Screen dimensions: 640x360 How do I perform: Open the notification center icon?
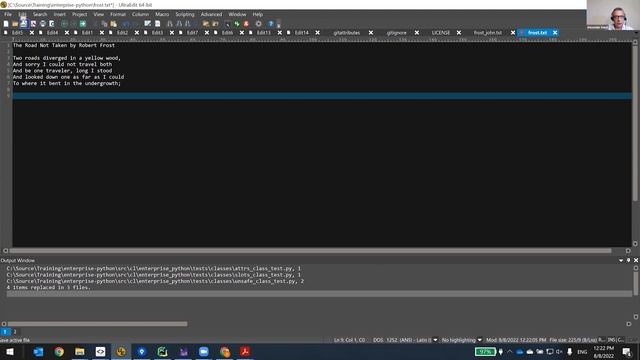click(627, 352)
